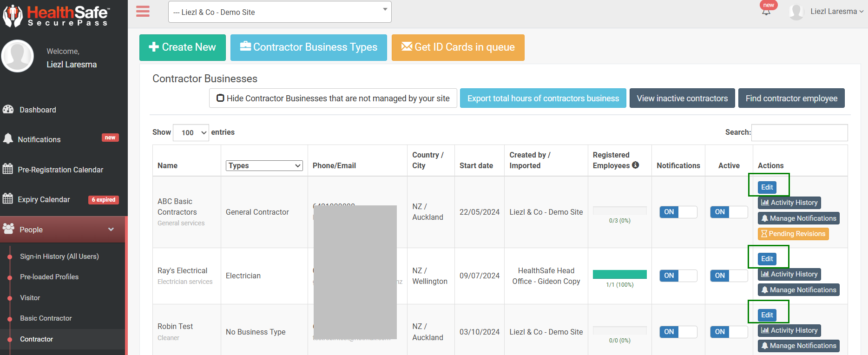Viewport: 868px width, 355px height.
Task: Open the Types filter dropdown
Action: click(264, 165)
